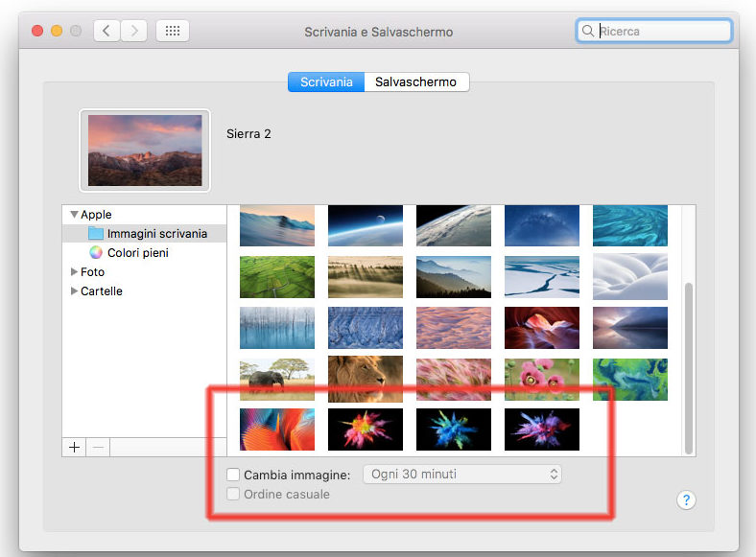756x557 pixels.
Task: Click the wallpaper grid scrollbar
Action: (x=689, y=368)
